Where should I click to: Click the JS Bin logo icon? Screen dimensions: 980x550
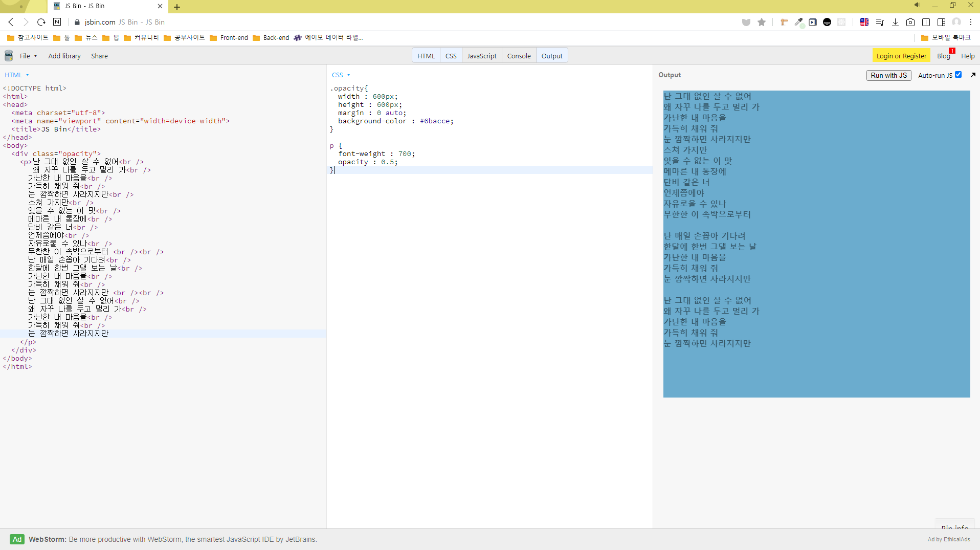(x=9, y=56)
